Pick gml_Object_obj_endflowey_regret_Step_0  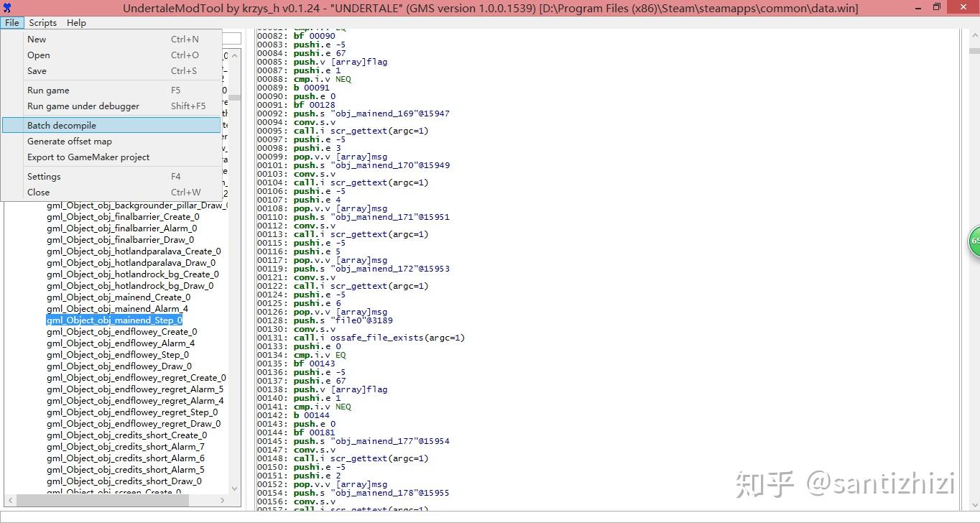[132, 412]
